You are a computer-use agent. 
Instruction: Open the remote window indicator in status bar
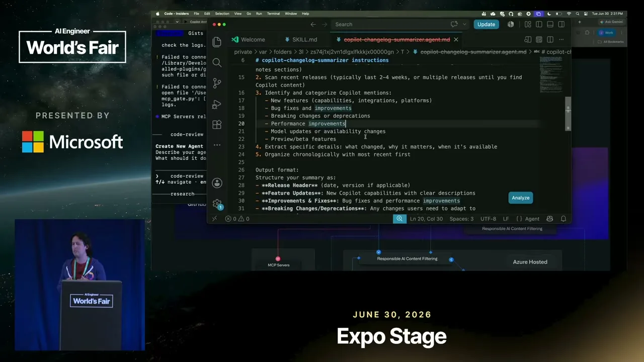click(214, 219)
